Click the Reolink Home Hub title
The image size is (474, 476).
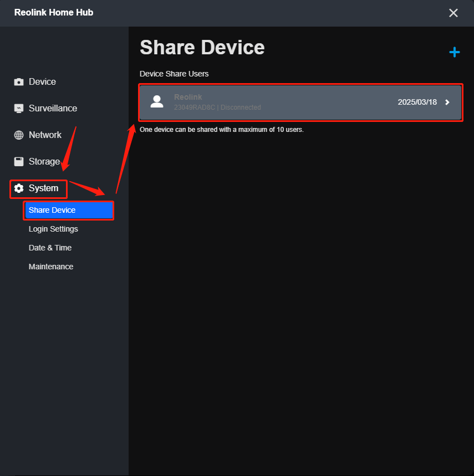coord(54,12)
